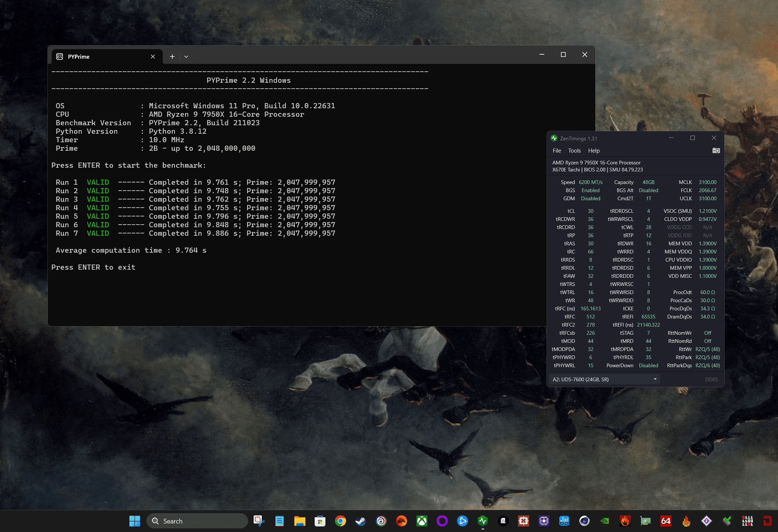The image size is (778, 532).
Task: Open File Explorer from the taskbar
Action: [x=300, y=521]
